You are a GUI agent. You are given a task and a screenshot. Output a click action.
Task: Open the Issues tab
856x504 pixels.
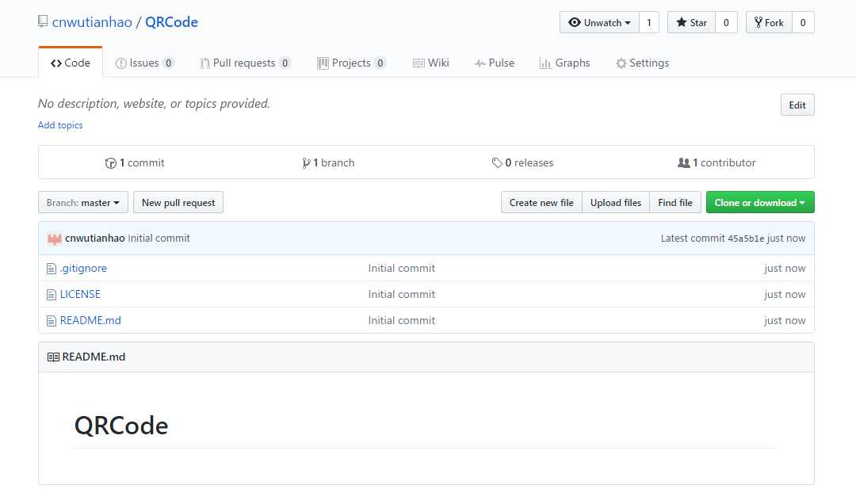[x=145, y=63]
